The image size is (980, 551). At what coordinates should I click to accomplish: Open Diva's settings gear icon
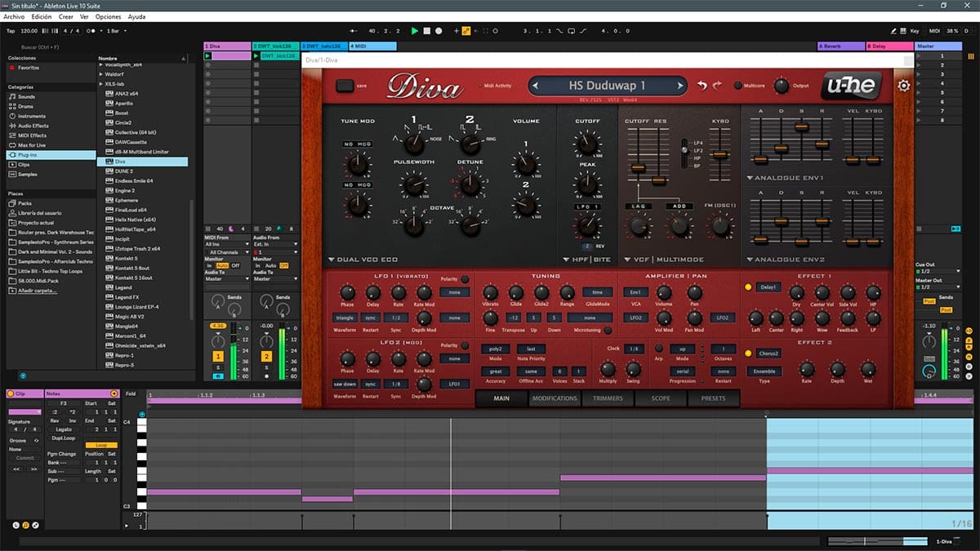tap(903, 86)
